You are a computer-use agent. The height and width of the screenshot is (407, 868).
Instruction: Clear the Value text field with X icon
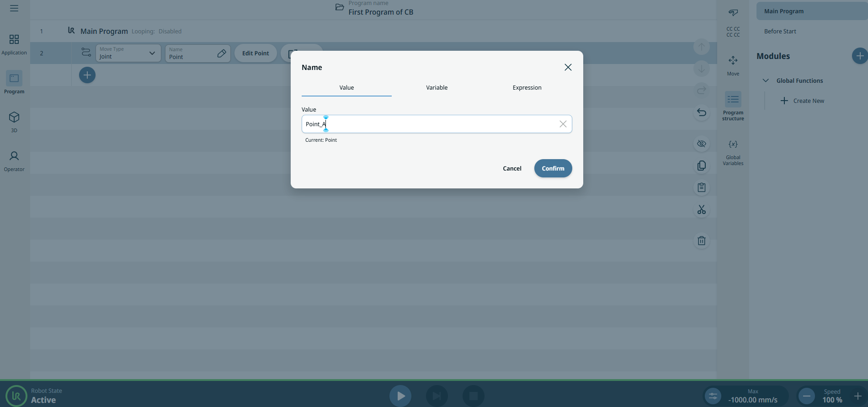[x=563, y=124]
